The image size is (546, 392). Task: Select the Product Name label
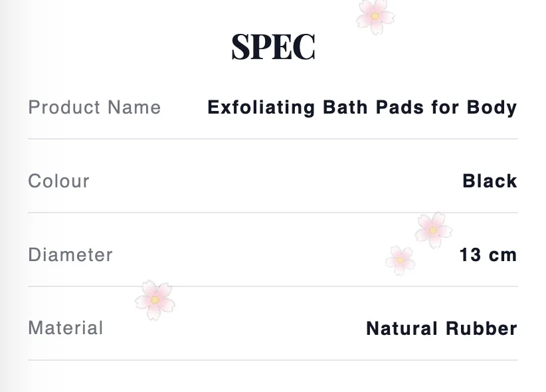click(94, 107)
